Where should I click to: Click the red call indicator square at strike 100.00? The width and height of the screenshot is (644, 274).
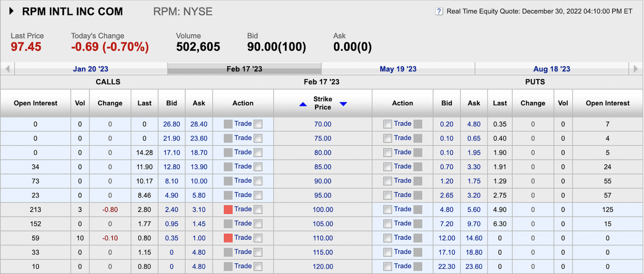point(228,210)
